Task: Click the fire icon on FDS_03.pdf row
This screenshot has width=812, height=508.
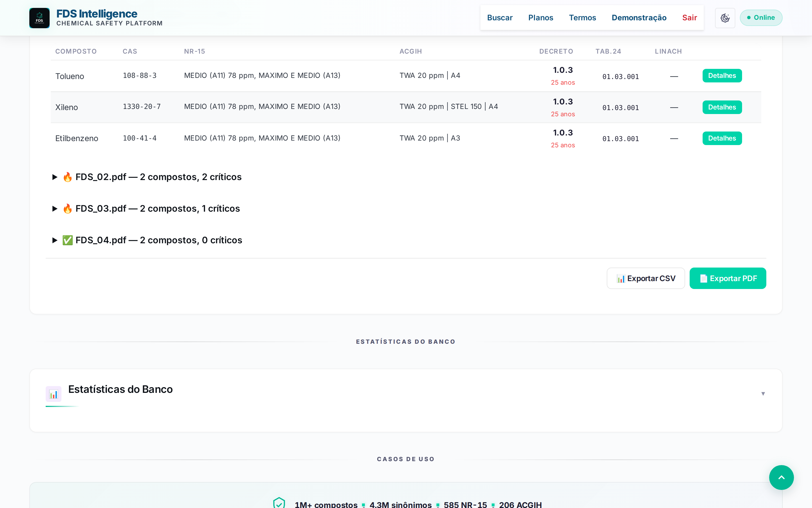Action: coord(67,209)
